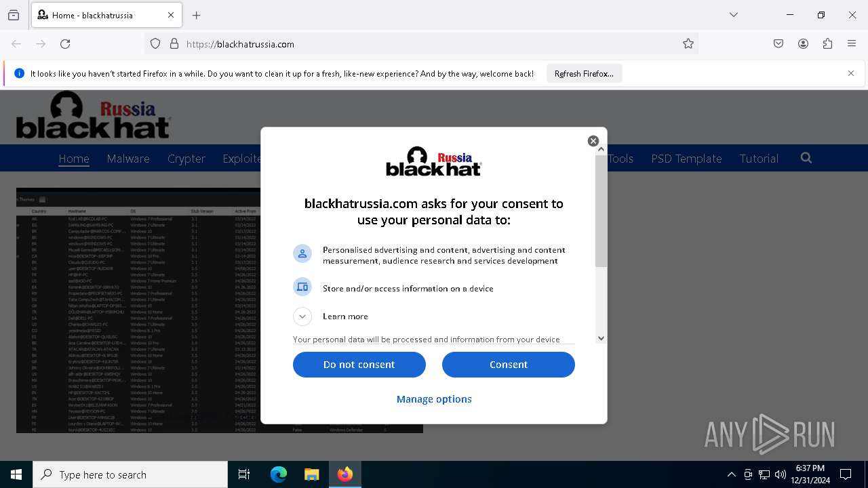Screen dimensions: 868x488
Task: Open the taskbar clock and date
Action: (x=810, y=474)
